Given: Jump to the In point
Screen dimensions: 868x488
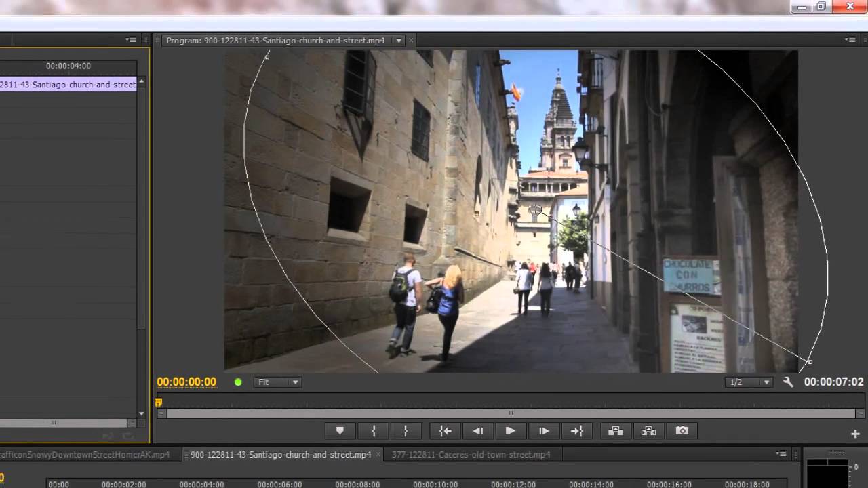Looking at the screenshot, I should coord(445,431).
